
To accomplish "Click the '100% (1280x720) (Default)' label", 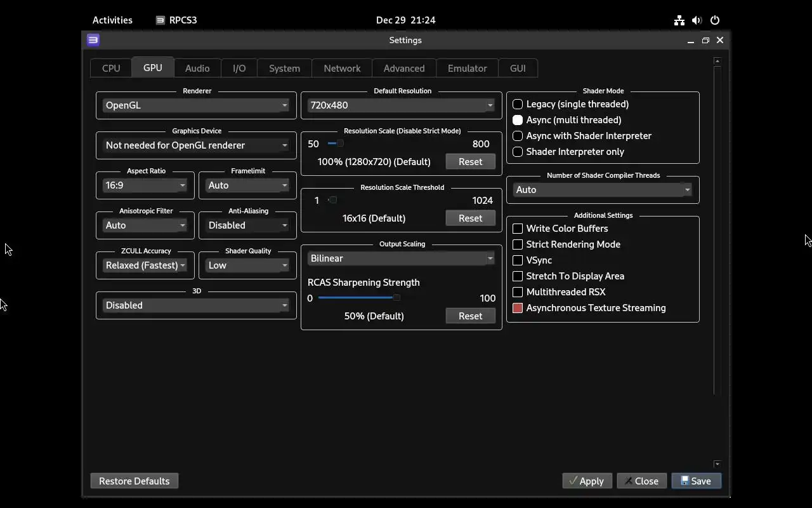I will pyautogui.click(x=374, y=162).
